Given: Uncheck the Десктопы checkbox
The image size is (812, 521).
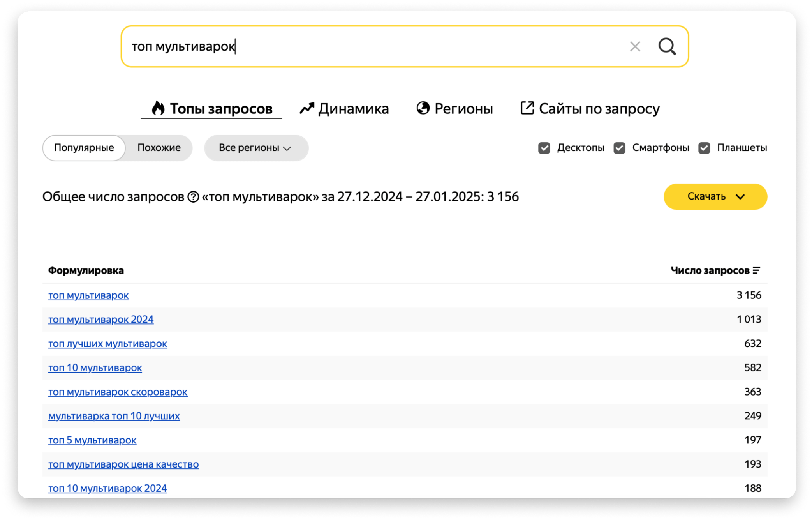Looking at the screenshot, I should point(544,148).
